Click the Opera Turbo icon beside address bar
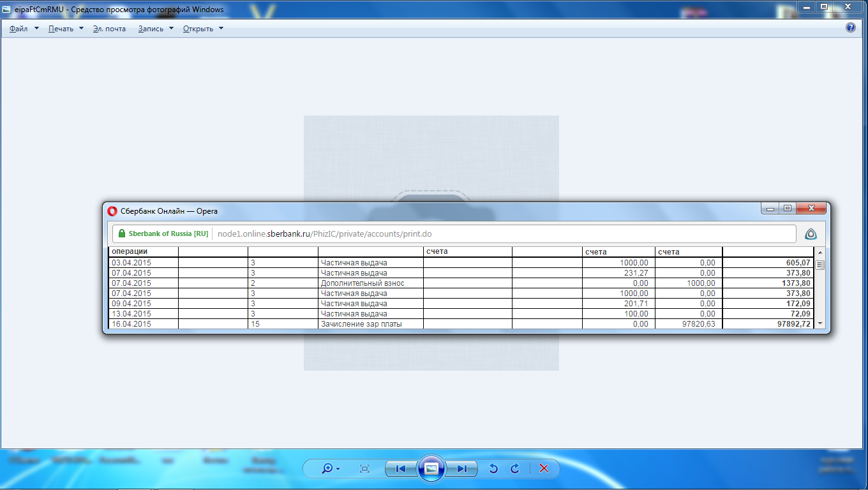Image resolution: width=868 pixels, height=490 pixels. tap(811, 234)
